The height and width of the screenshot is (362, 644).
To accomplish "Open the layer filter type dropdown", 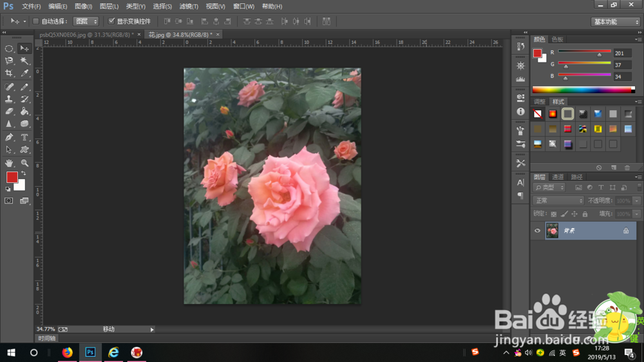I will pos(549,187).
